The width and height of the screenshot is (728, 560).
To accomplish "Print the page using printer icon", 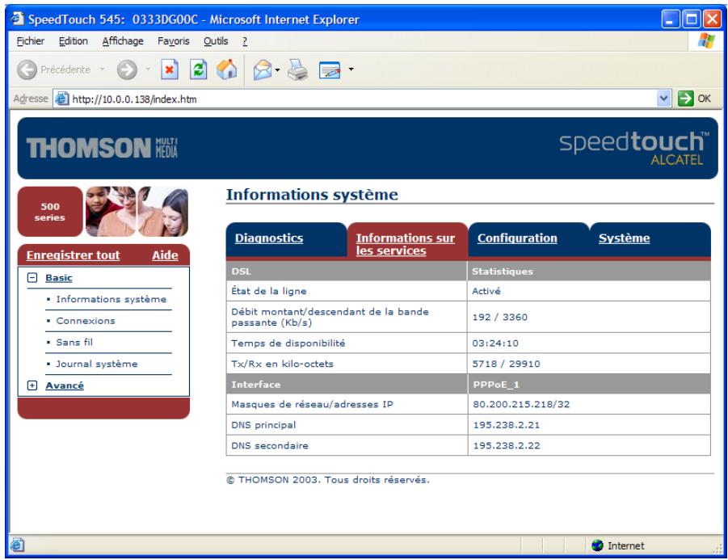I will pyautogui.click(x=297, y=70).
